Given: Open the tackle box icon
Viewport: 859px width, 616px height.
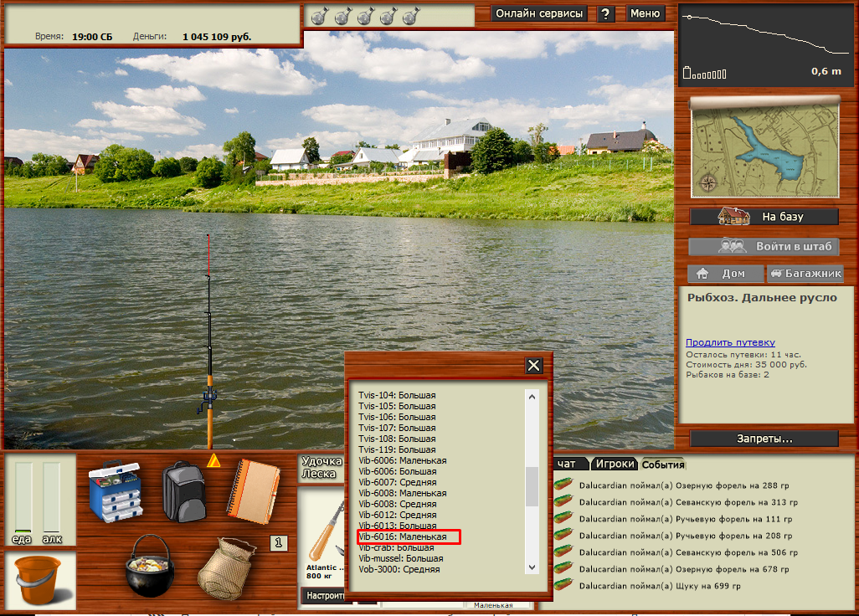Looking at the screenshot, I should point(116,490).
